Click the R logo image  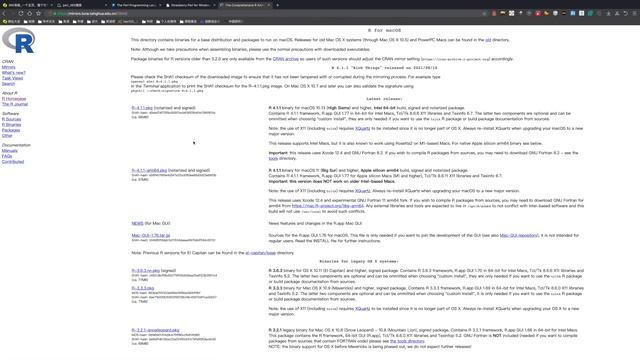[x=19, y=40]
